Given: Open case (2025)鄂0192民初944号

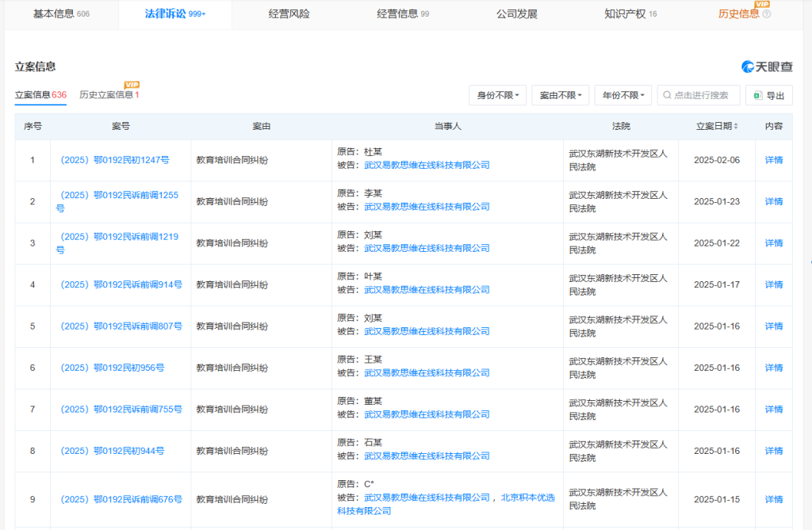Looking at the screenshot, I should coord(113,451).
